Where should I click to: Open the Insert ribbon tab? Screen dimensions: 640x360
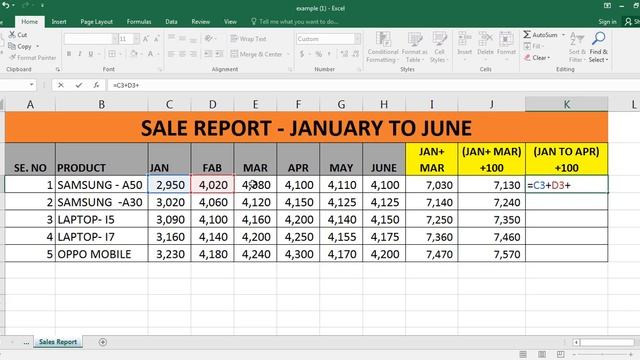click(x=59, y=22)
